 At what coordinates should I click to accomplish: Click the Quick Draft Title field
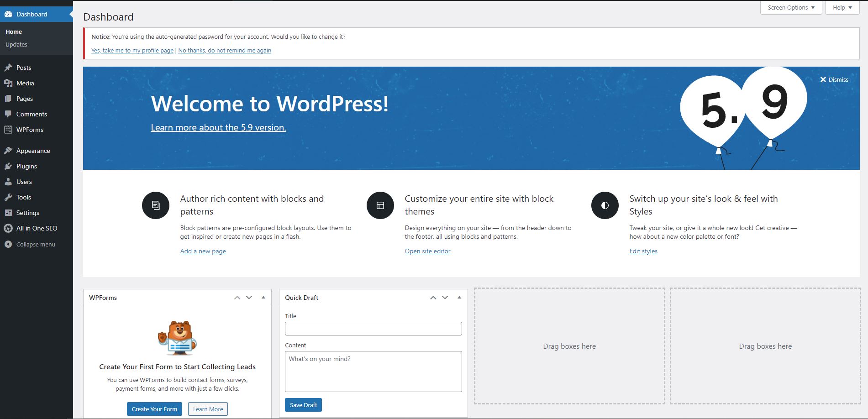tap(374, 329)
